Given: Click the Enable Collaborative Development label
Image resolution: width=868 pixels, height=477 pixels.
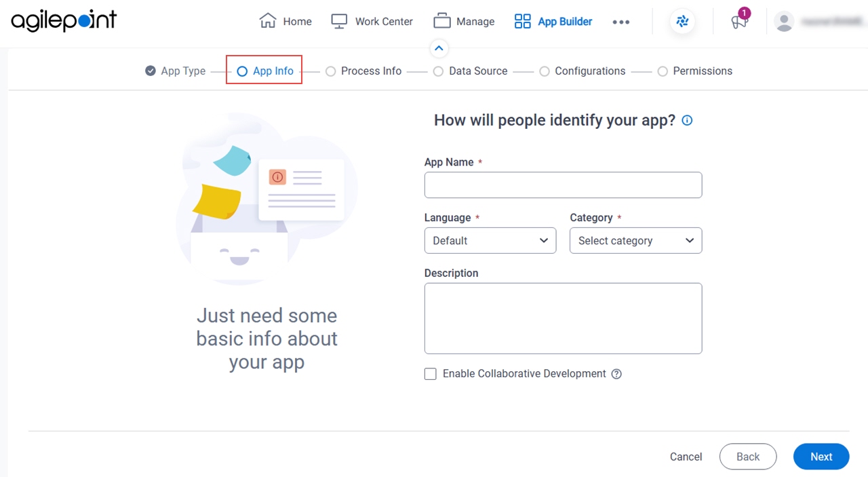Looking at the screenshot, I should (524, 374).
